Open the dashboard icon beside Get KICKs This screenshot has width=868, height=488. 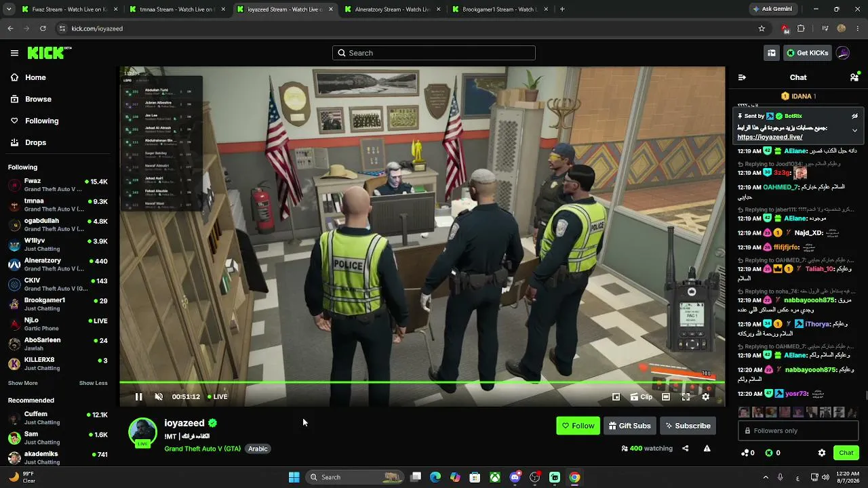(x=772, y=53)
